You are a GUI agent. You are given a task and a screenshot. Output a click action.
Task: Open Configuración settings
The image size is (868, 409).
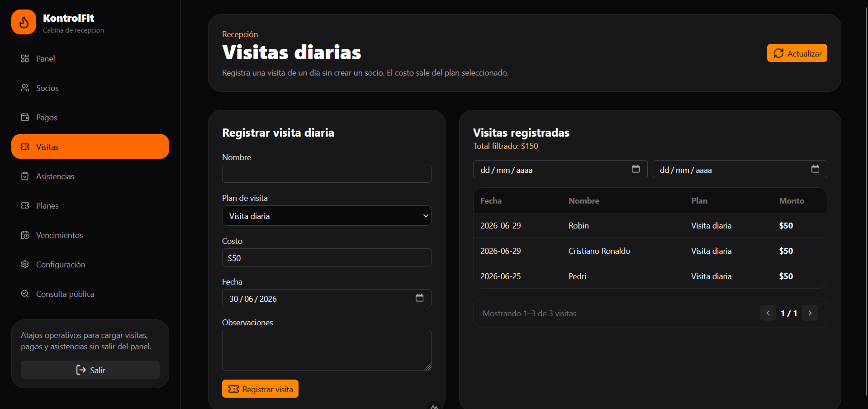point(90,264)
